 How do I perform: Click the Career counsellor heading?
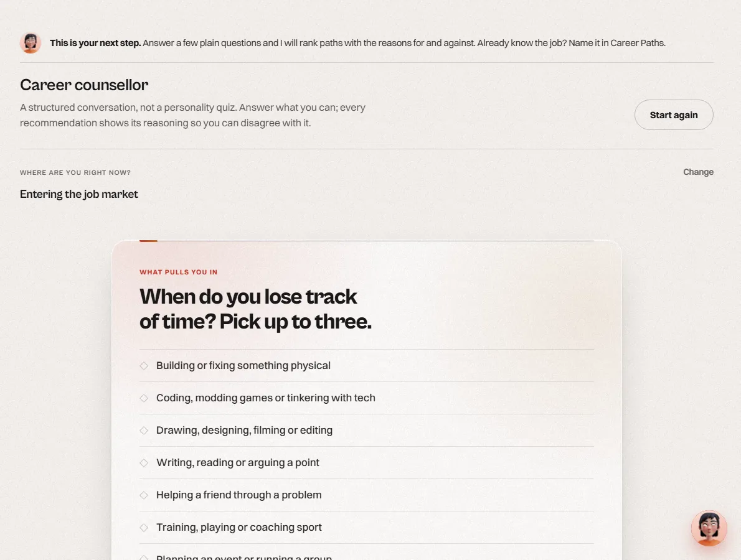[84, 85]
